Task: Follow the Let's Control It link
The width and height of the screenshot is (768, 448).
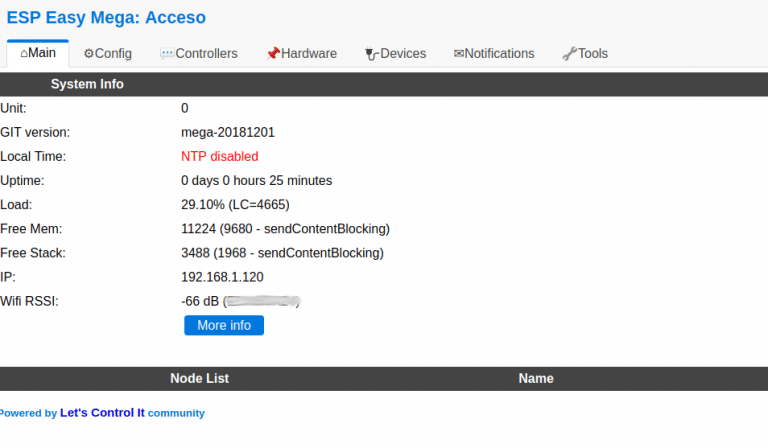Action: (102, 412)
